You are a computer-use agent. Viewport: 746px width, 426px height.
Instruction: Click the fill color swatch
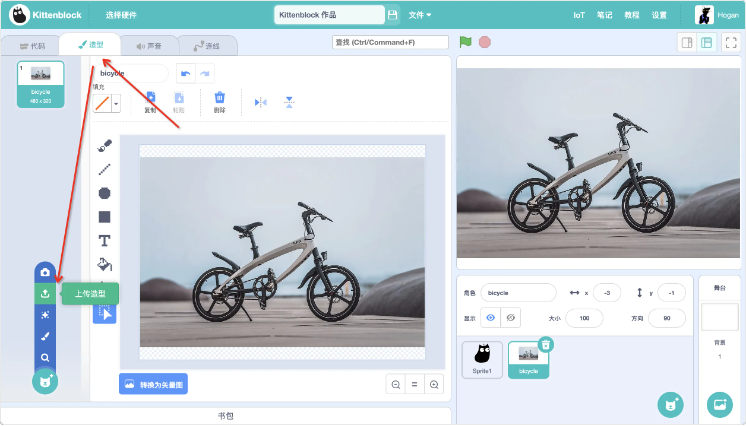tap(101, 103)
